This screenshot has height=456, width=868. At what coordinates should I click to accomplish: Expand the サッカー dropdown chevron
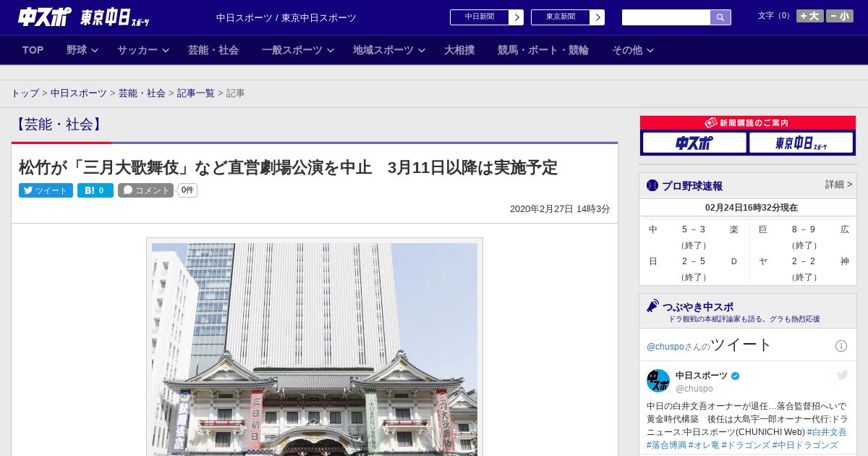click(166, 51)
